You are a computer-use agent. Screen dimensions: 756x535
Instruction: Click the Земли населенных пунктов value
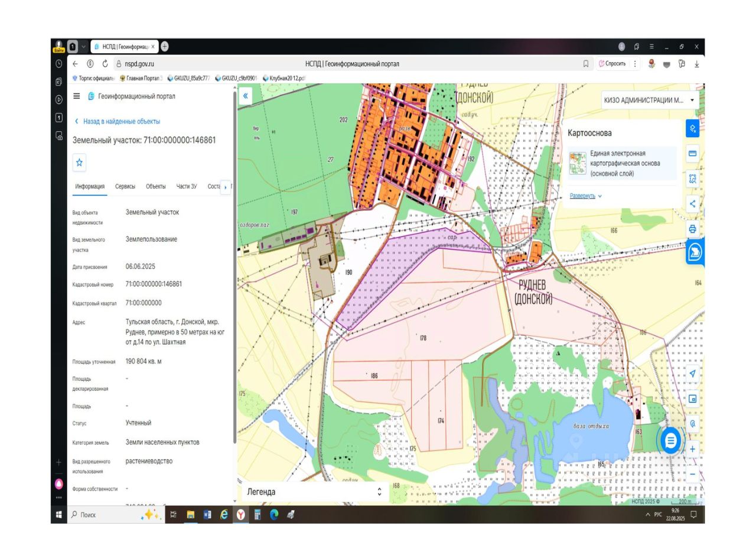tap(162, 442)
